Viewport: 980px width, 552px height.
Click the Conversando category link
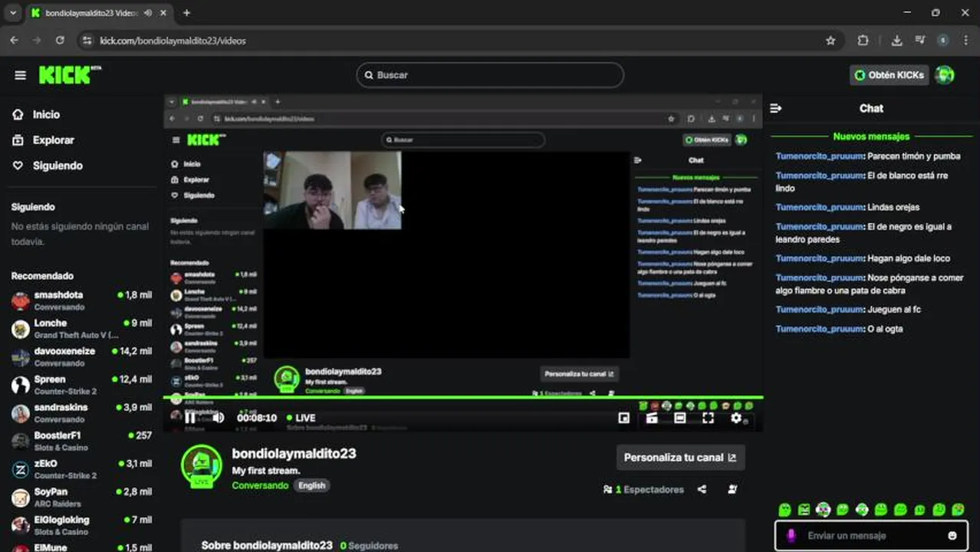pos(261,485)
